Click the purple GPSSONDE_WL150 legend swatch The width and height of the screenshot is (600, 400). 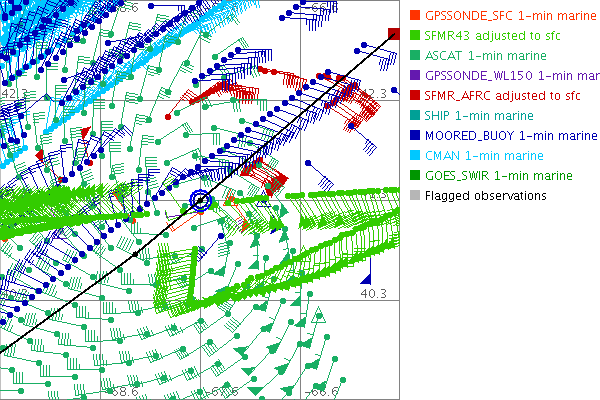pyautogui.click(x=415, y=76)
